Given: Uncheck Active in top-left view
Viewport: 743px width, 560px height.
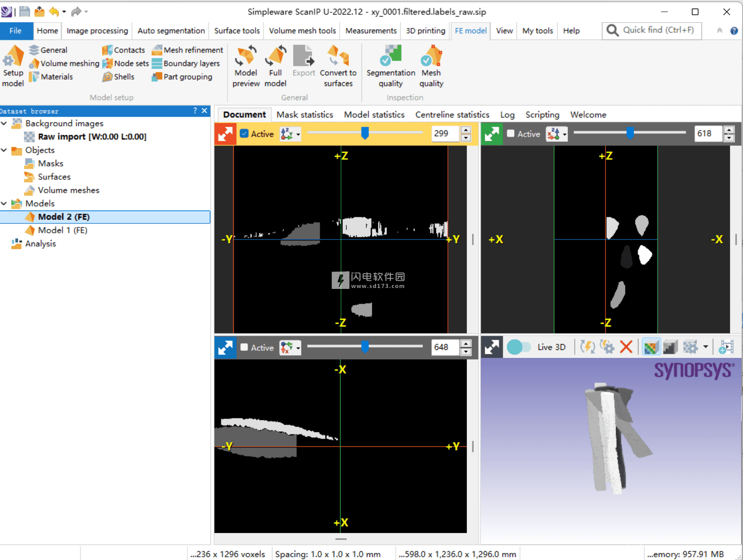Looking at the screenshot, I should [244, 134].
